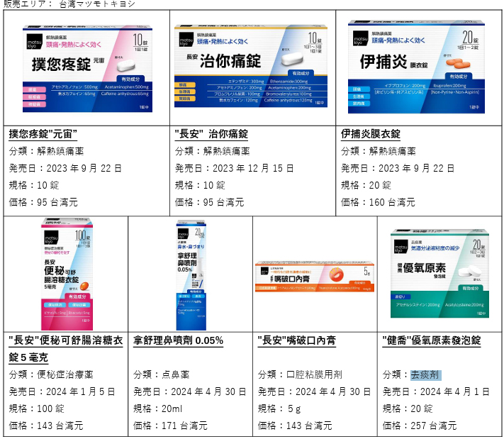
Task: Click 発売日：2023 年 12 月 15 日
Action: pyautogui.click(x=234, y=168)
